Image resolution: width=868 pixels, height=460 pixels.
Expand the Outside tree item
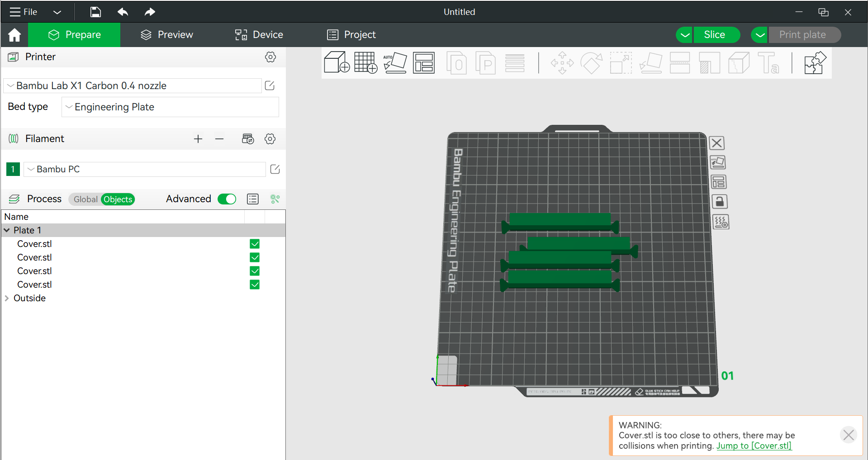coord(6,298)
